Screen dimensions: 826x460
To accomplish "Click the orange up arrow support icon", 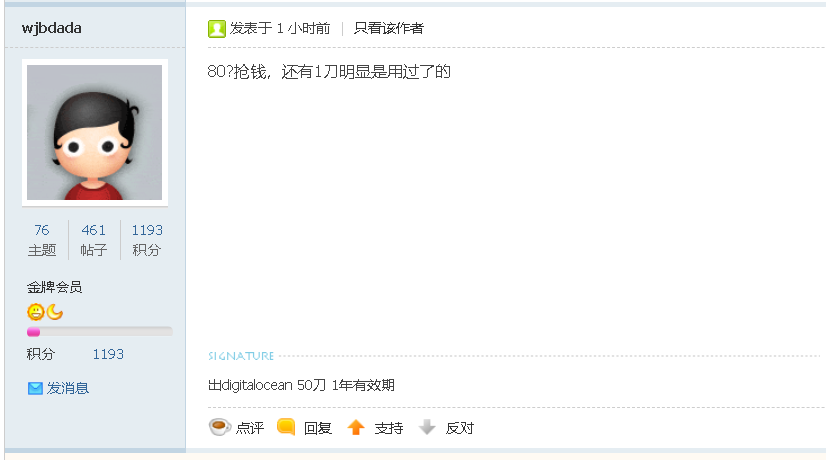I will tap(356, 427).
